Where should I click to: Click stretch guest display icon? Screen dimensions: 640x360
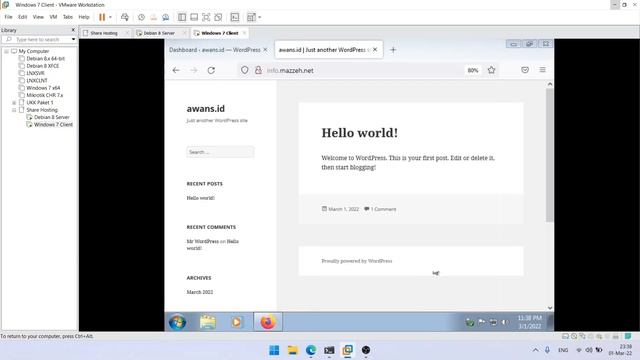251,17
